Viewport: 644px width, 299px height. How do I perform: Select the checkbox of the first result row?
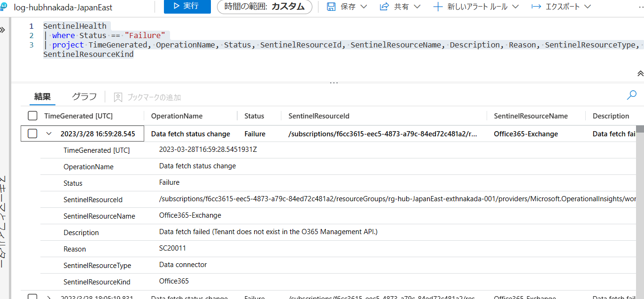(x=32, y=134)
